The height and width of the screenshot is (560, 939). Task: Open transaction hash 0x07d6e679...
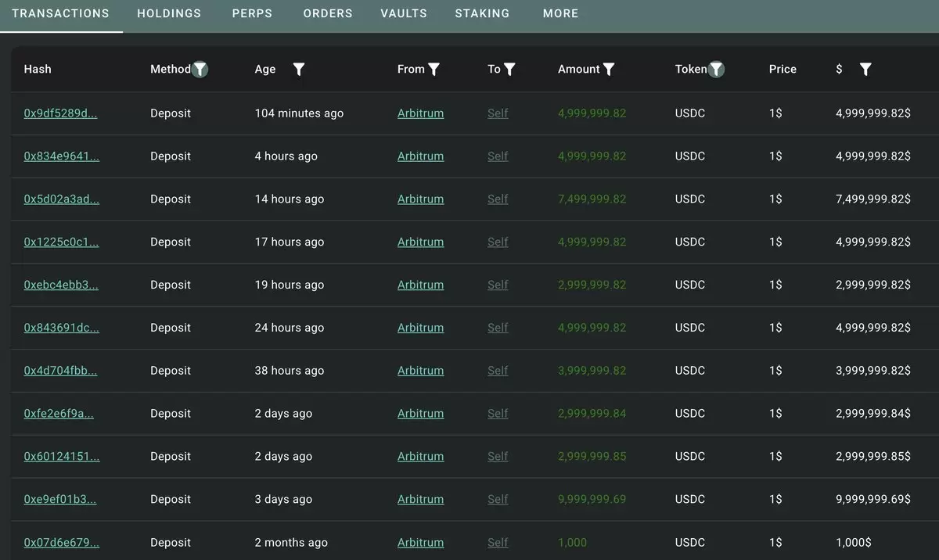coord(62,543)
